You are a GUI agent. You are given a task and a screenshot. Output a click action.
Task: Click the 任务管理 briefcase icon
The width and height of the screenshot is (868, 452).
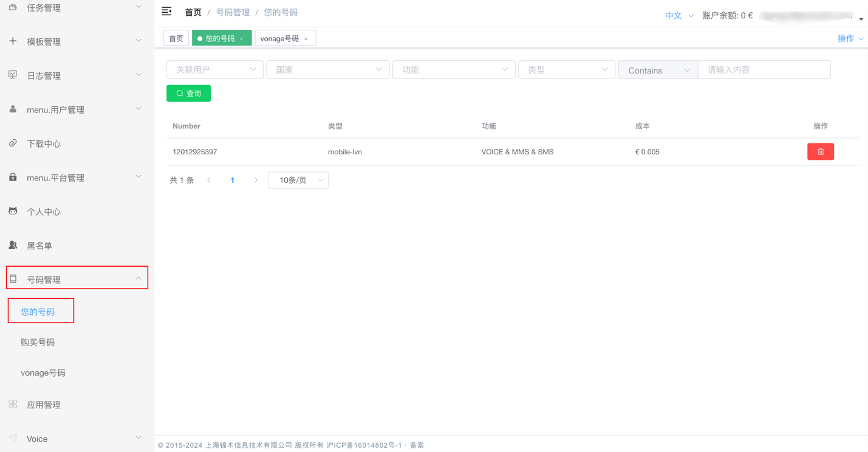point(13,7)
